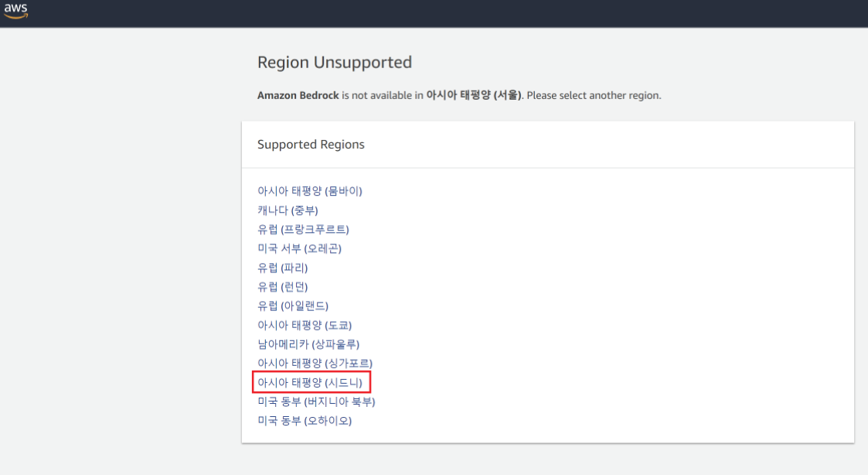Open 아시아 태평양 (싱가포르) region link
The image size is (868, 475).
[x=315, y=363]
